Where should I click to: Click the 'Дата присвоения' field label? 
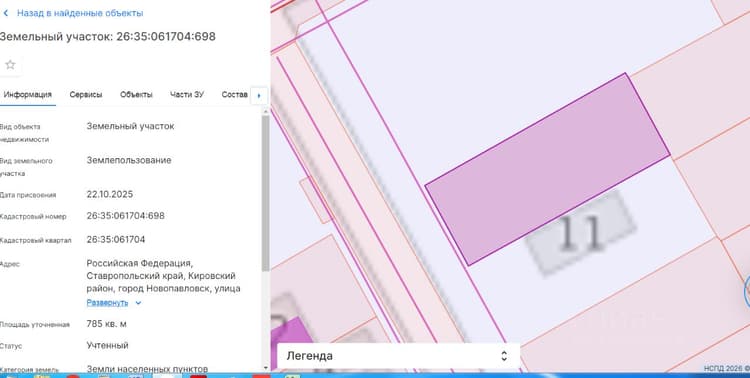point(28,195)
